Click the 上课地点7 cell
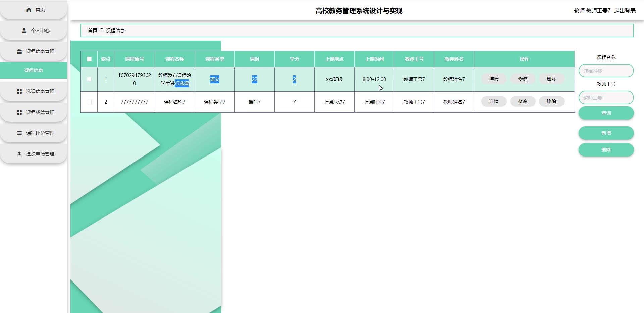The image size is (644, 313). 334,102
